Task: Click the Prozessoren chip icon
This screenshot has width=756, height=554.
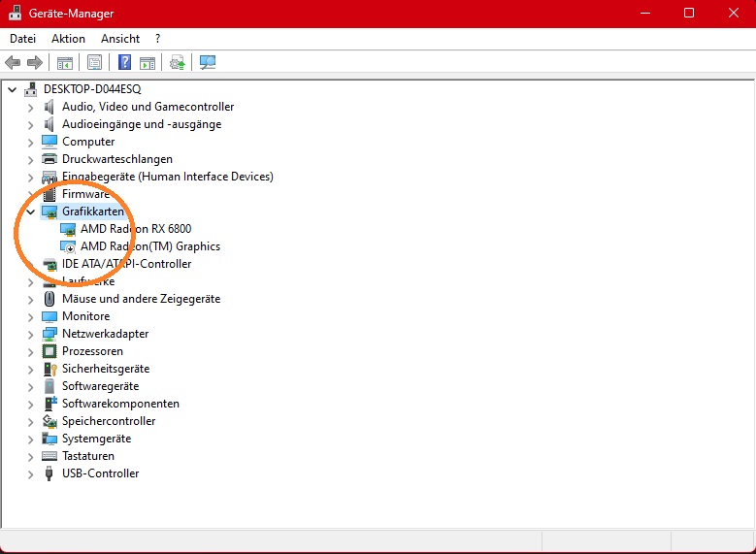Action: [49, 351]
